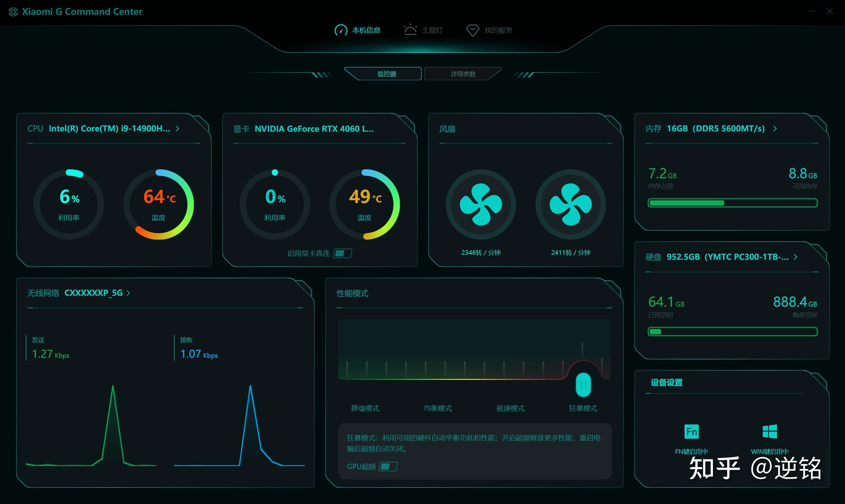Click the GPU utilization 0% gauge

(x=275, y=204)
